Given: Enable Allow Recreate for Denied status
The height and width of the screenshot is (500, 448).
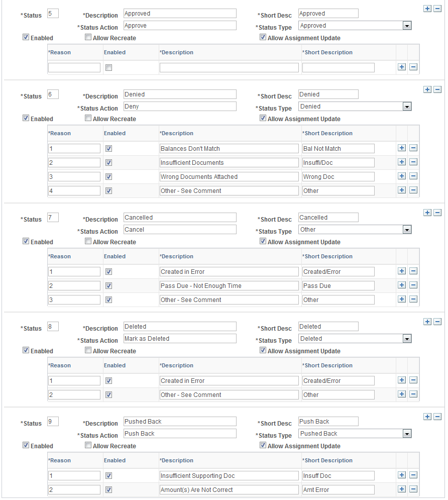Looking at the screenshot, I should (88, 118).
